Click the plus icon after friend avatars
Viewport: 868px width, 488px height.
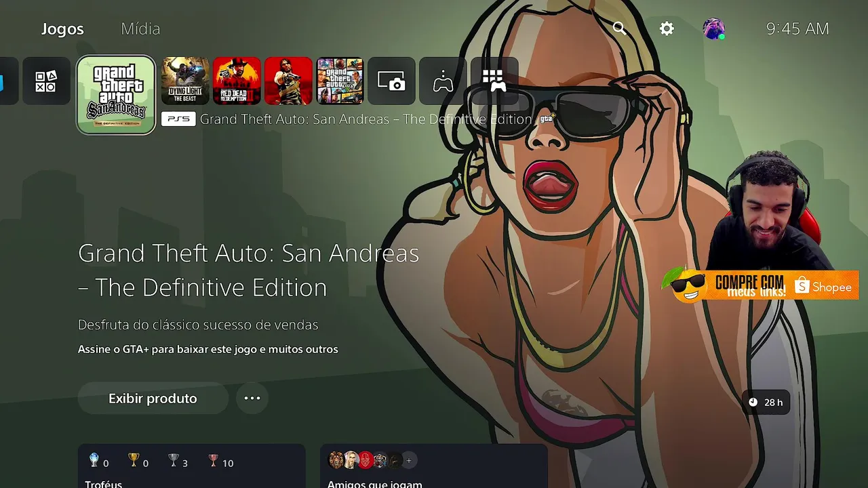pyautogui.click(x=408, y=461)
